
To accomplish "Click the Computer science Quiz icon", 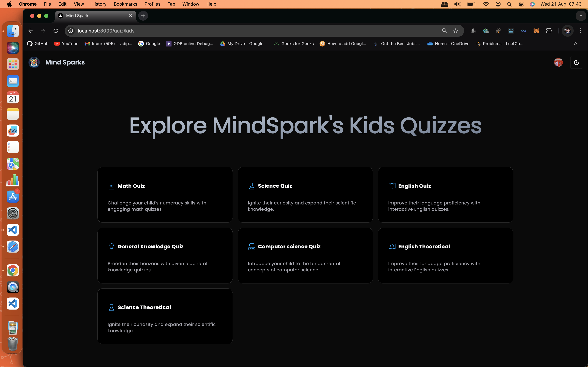I will tap(251, 247).
